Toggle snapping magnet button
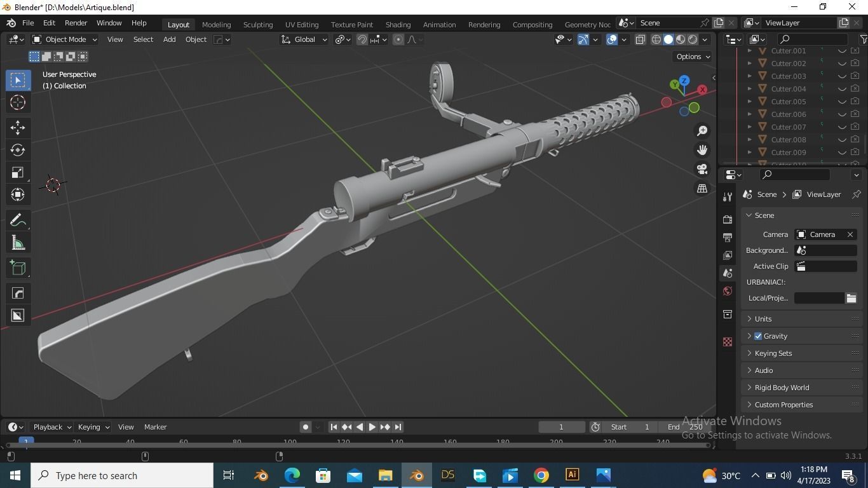868x488 pixels. [x=362, y=39]
